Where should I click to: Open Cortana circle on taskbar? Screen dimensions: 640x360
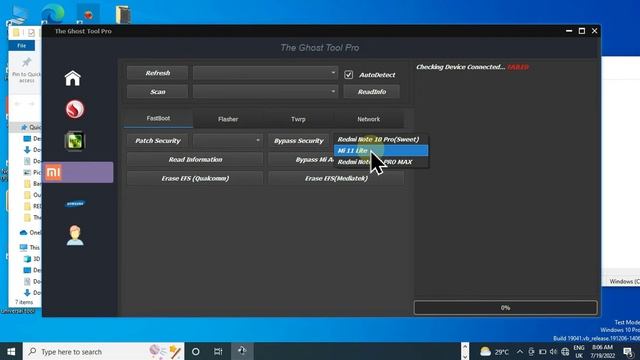[196, 351]
